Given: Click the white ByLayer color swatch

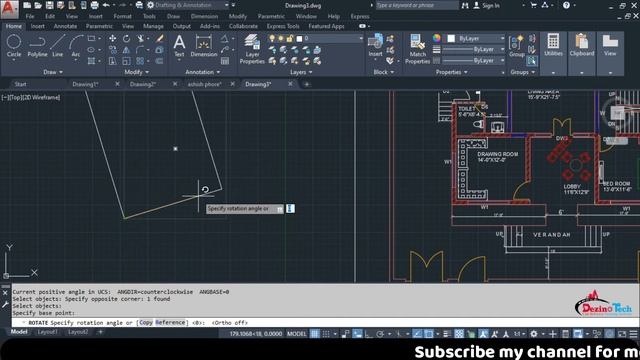Looking at the screenshot, I should [x=451, y=38].
